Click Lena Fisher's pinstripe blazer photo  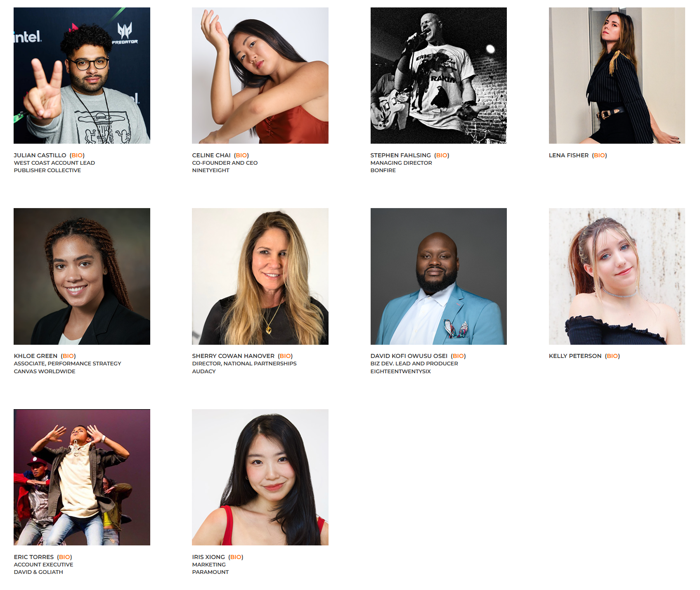(617, 76)
